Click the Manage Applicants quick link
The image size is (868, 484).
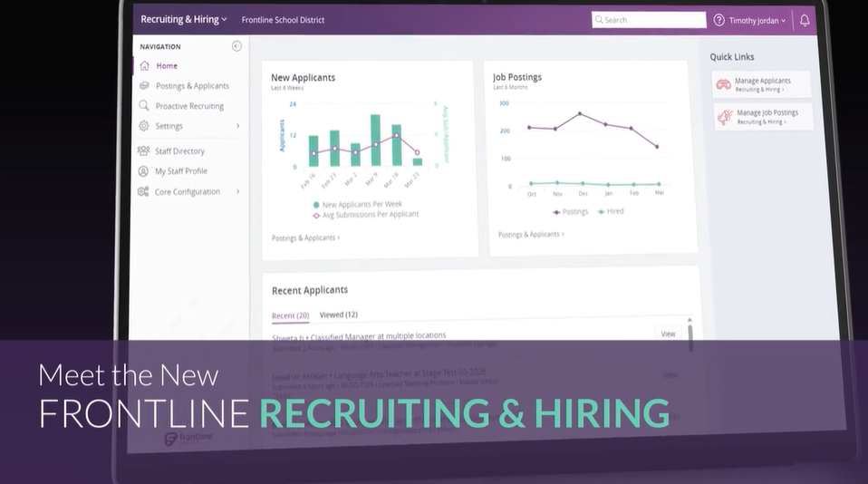tap(761, 84)
